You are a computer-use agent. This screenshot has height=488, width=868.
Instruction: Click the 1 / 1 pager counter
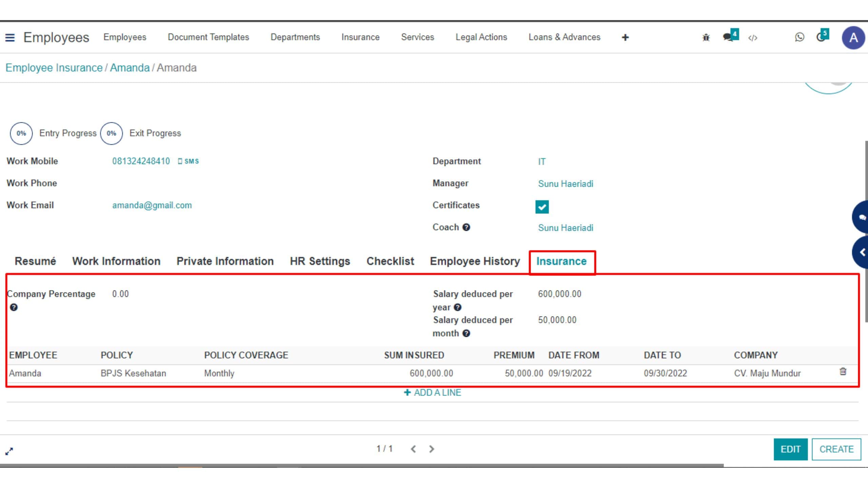[x=384, y=449]
